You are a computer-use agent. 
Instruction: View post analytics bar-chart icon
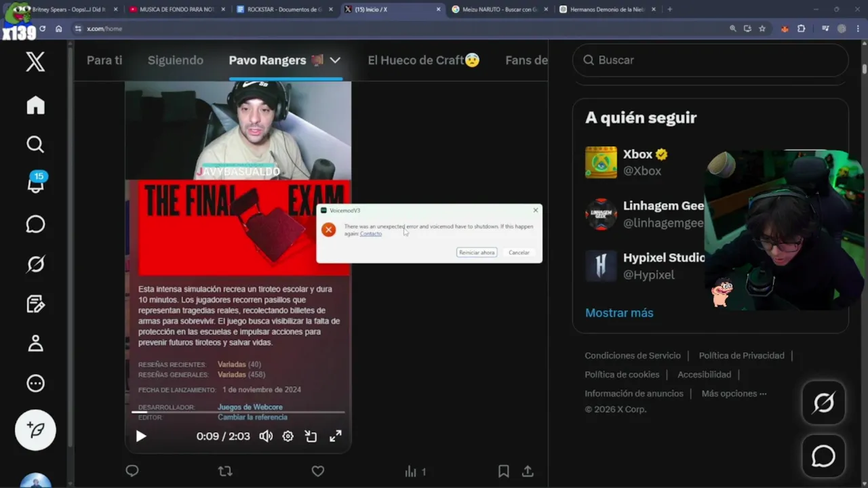(415, 471)
